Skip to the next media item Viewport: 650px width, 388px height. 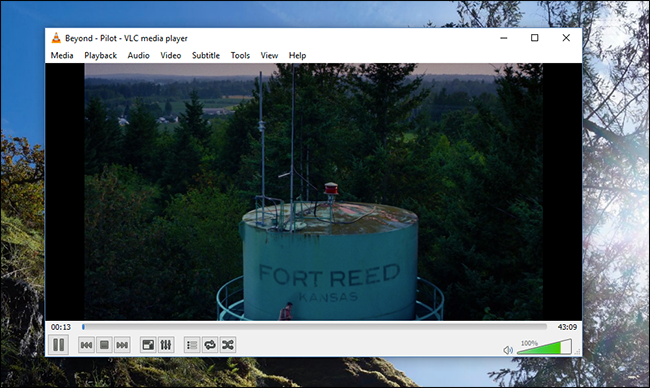[122, 345]
